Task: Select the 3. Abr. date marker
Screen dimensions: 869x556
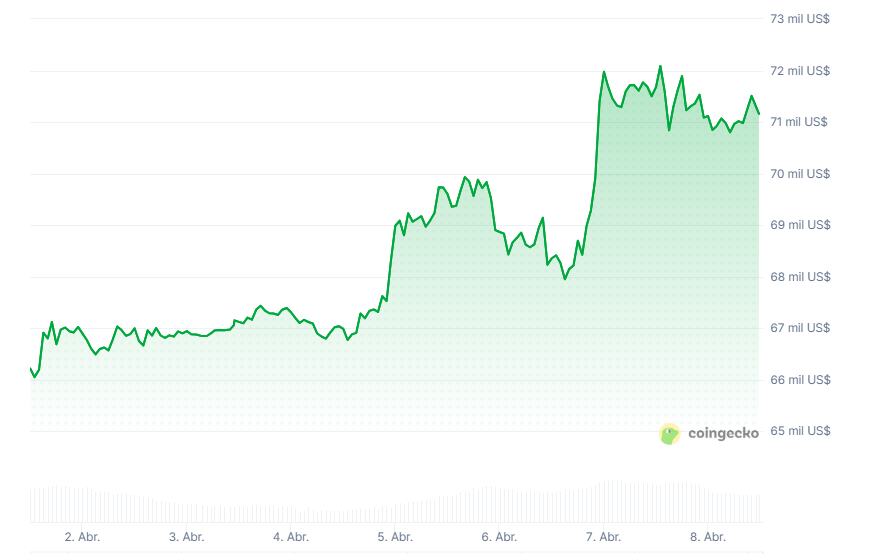Action: pyautogui.click(x=187, y=537)
